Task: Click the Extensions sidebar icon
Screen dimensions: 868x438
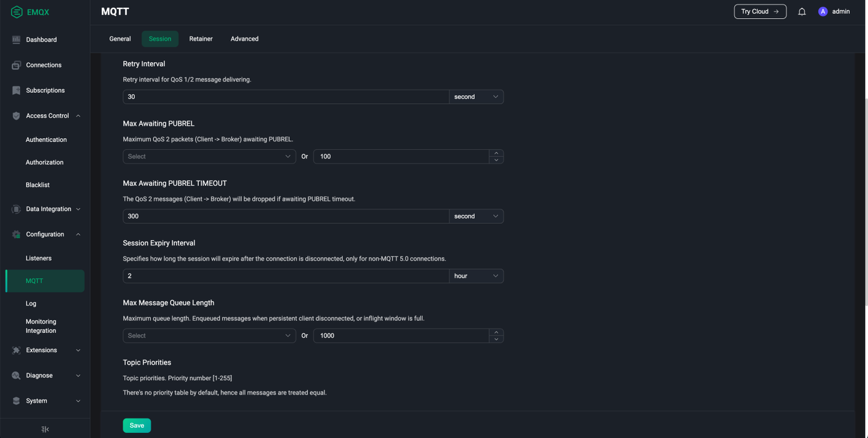Action: tap(16, 350)
